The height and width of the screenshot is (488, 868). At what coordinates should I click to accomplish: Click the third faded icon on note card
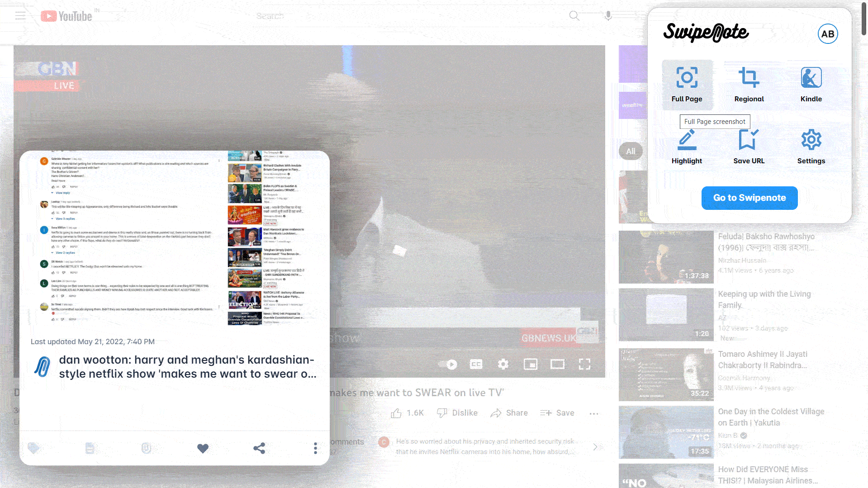(x=146, y=448)
